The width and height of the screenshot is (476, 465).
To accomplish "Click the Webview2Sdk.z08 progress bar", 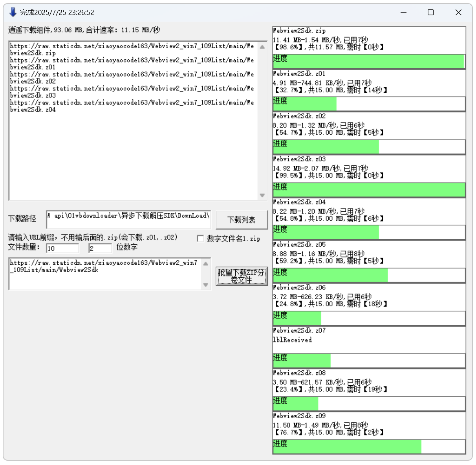I will 369,404.
